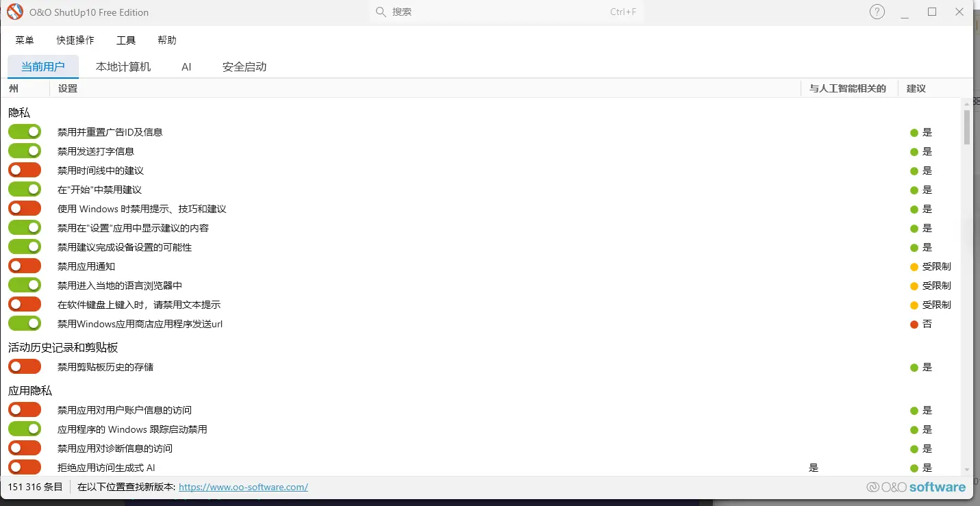Switch to the AI tab
This screenshot has height=506, width=980.
[186, 66]
